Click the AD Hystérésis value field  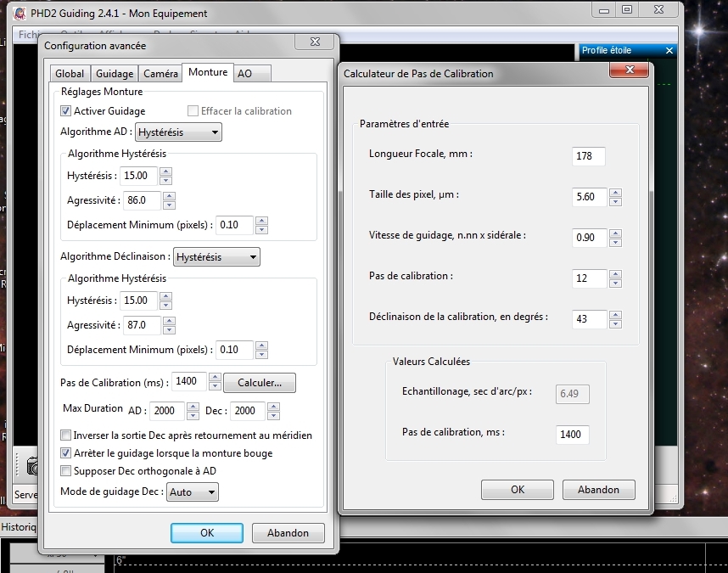[138, 176]
